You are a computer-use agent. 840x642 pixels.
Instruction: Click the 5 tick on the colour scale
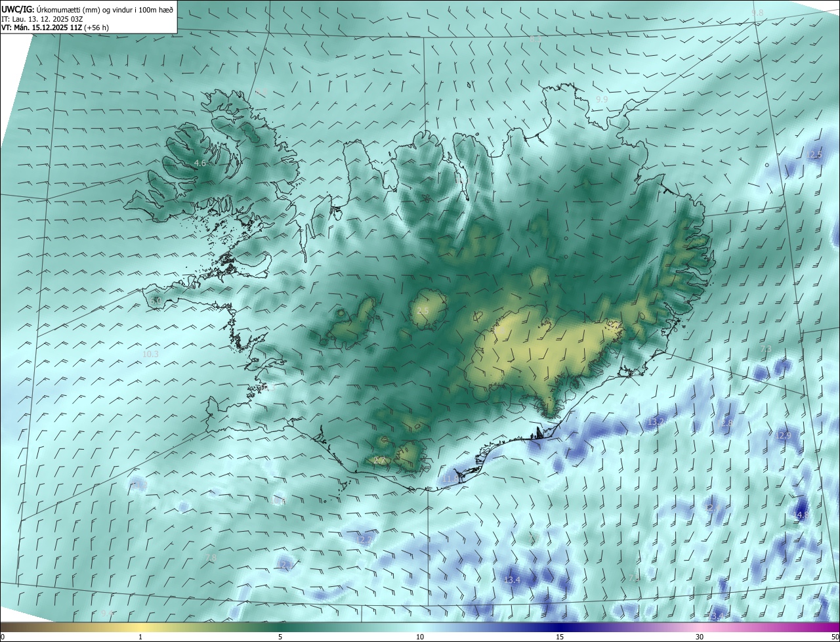tap(280, 637)
